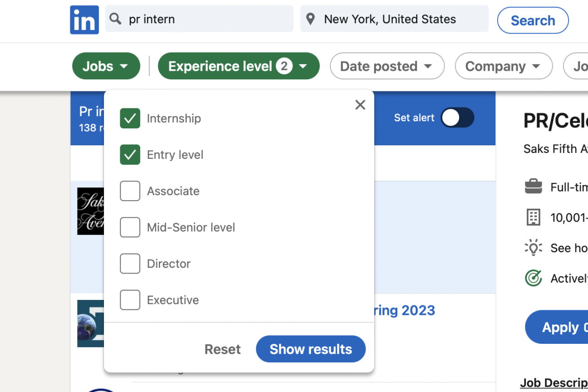This screenshot has width=588, height=392.
Task: Uncheck the Entry level checkbox
Action: click(x=130, y=155)
